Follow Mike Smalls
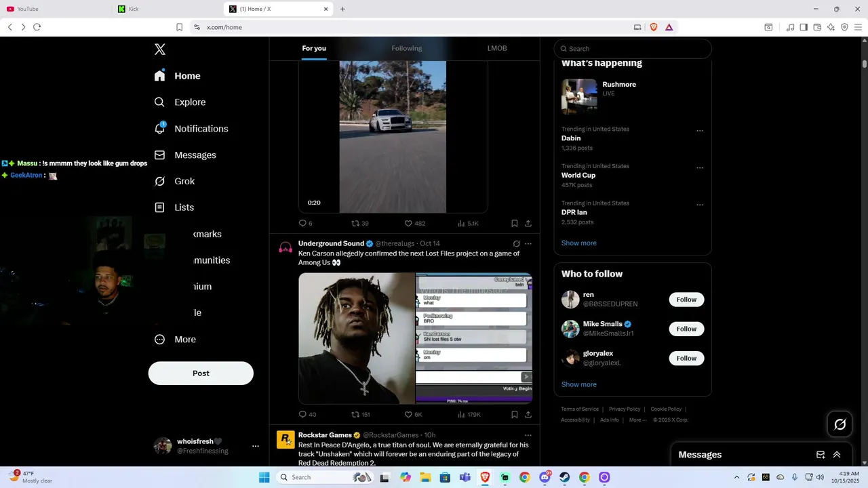 [686, 329]
